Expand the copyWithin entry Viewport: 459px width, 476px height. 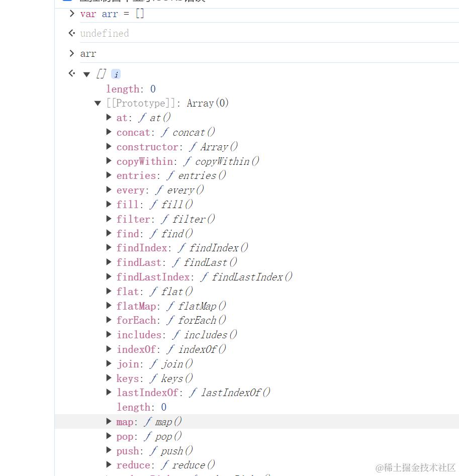click(x=109, y=161)
